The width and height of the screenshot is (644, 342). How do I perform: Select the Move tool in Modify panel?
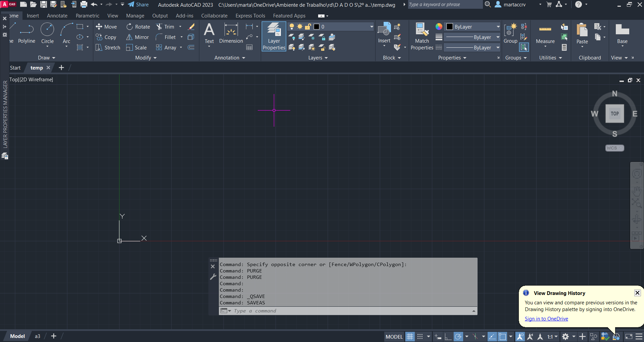106,27
